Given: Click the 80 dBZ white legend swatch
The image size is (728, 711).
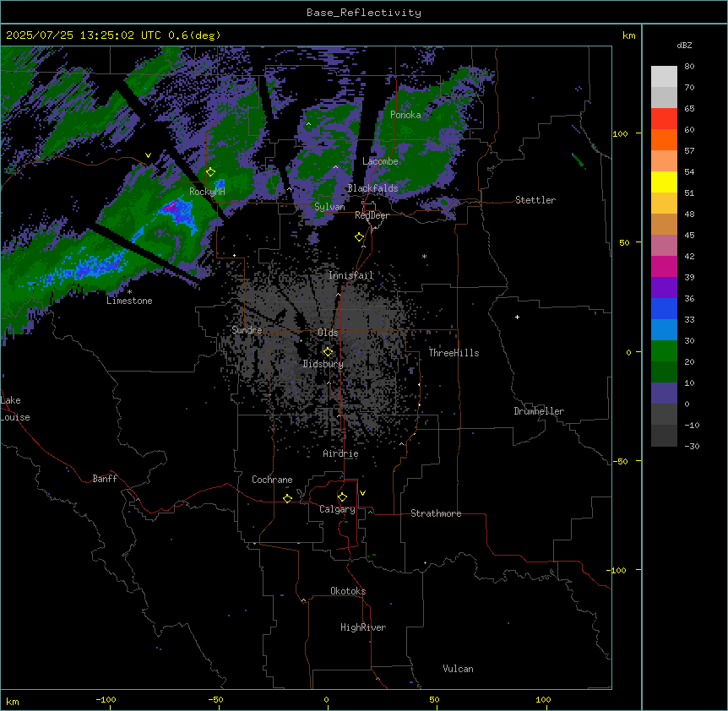Looking at the screenshot, I should click(664, 77).
